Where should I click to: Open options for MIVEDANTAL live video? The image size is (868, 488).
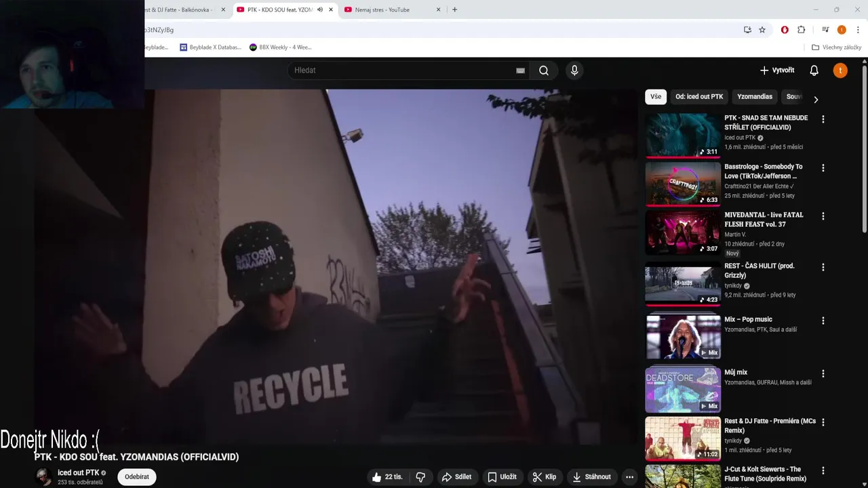(823, 216)
